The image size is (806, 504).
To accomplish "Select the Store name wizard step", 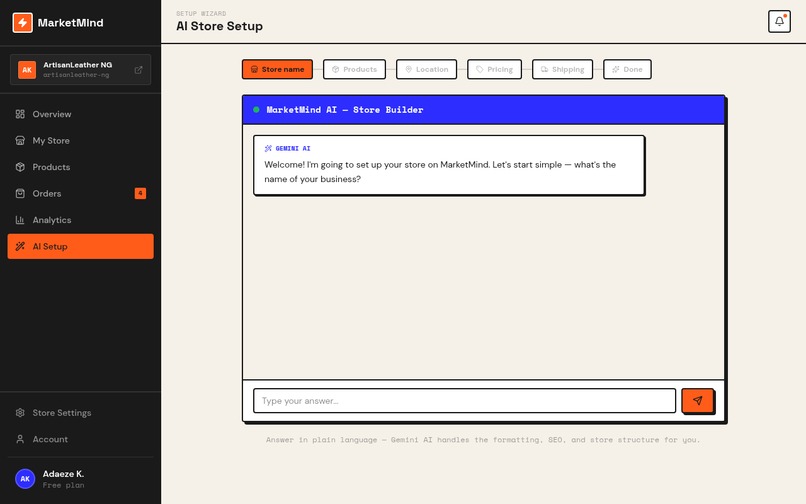I will 277,69.
